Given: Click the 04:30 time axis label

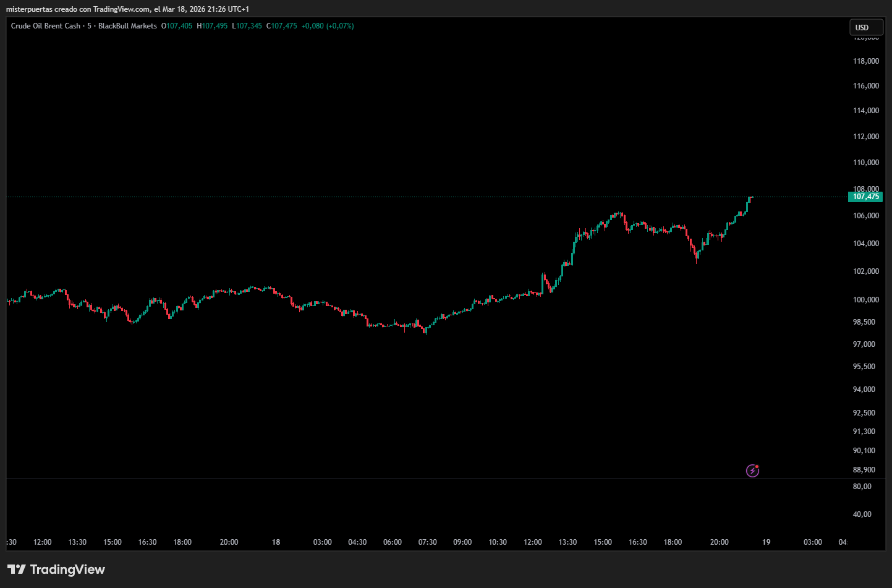Looking at the screenshot, I should pyautogui.click(x=357, y=542).
